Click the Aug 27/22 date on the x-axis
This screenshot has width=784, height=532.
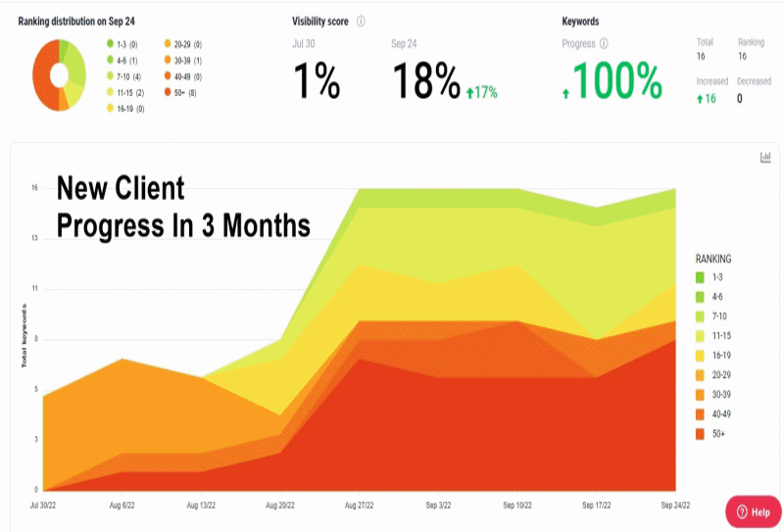click(361, 505)
